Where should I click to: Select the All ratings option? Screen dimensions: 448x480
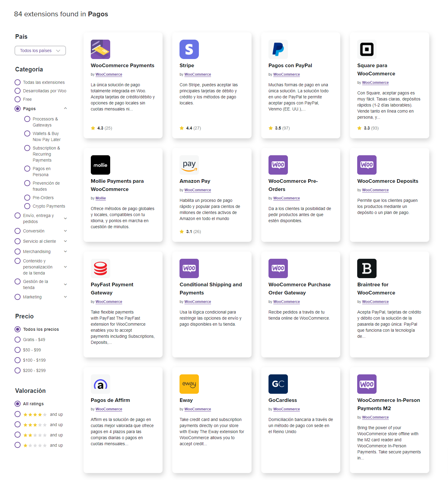[x=18, y=404]
